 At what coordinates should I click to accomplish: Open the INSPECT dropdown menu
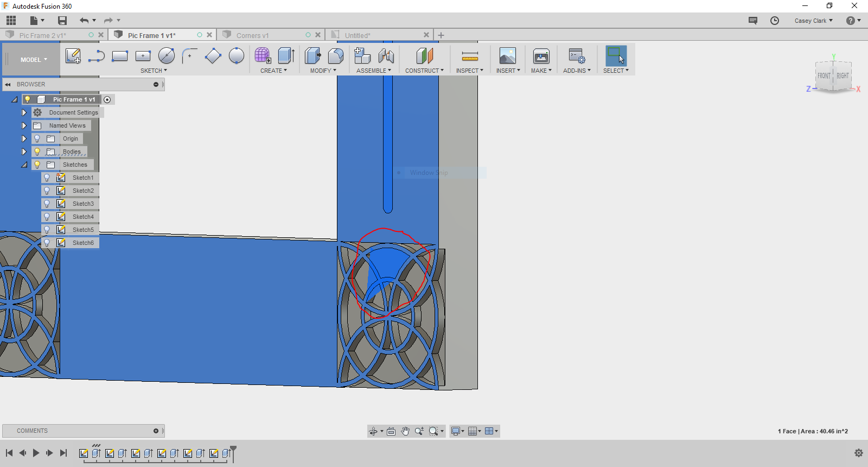(x=469, y=71)
